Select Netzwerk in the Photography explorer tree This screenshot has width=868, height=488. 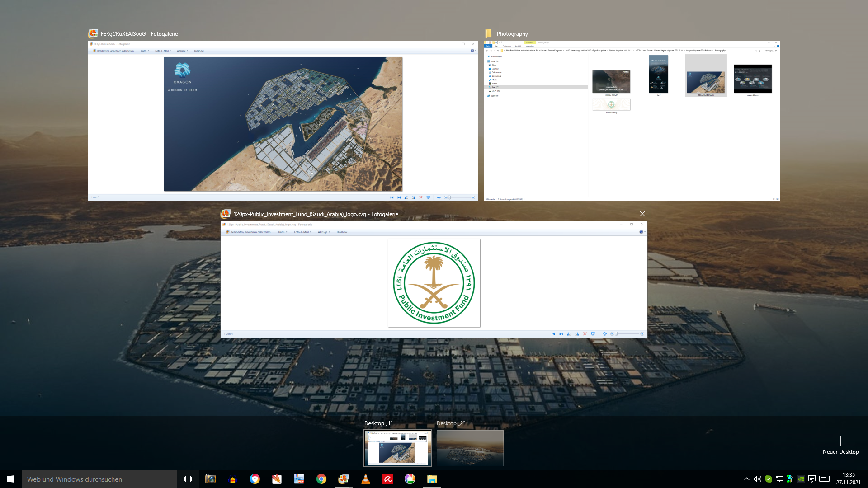pyautogui.click(x=494, y=96)
